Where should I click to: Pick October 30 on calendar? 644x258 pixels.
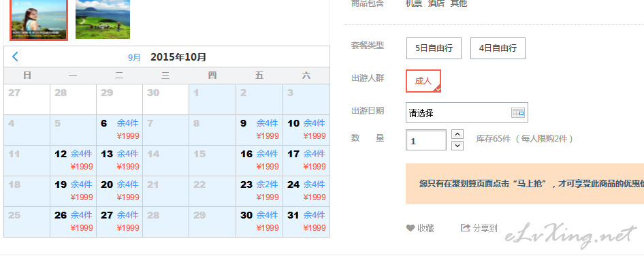pyautogui.click(x=259, y=222)
